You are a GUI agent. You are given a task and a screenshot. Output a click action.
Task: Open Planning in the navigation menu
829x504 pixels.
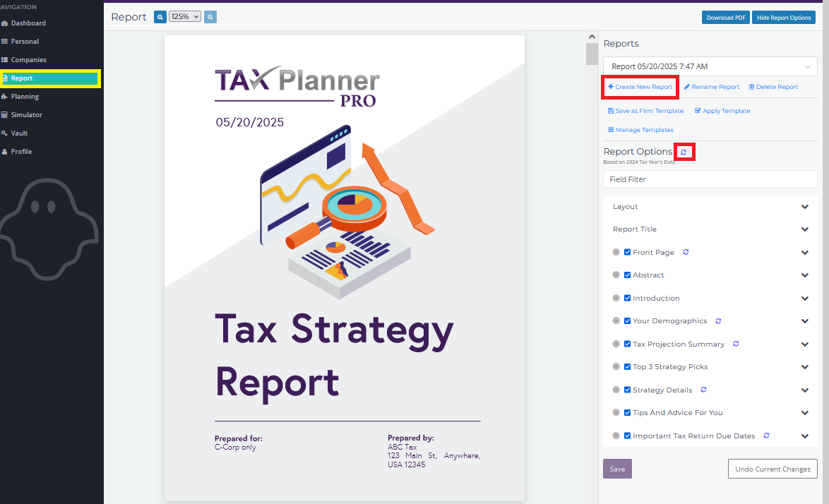25,96
